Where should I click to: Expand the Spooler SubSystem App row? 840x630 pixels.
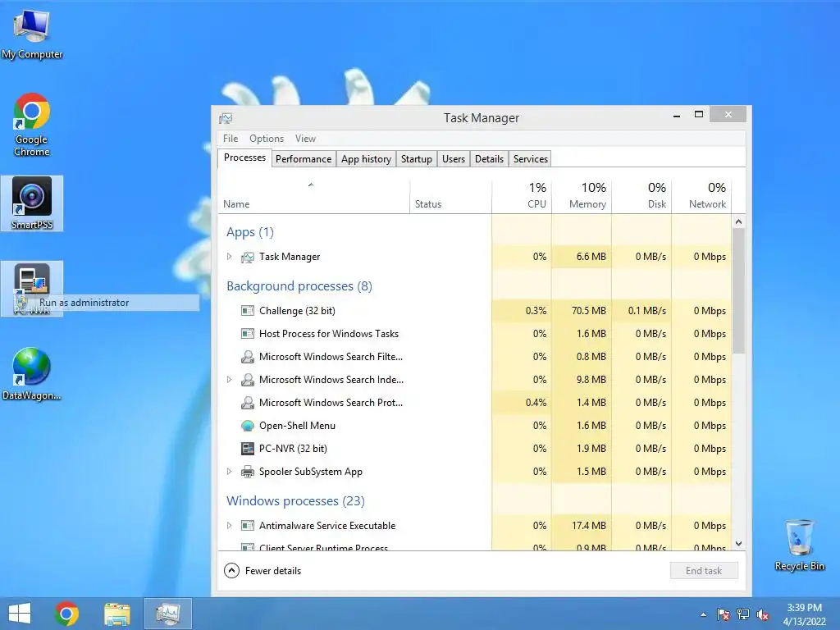(x=230, y=472)
